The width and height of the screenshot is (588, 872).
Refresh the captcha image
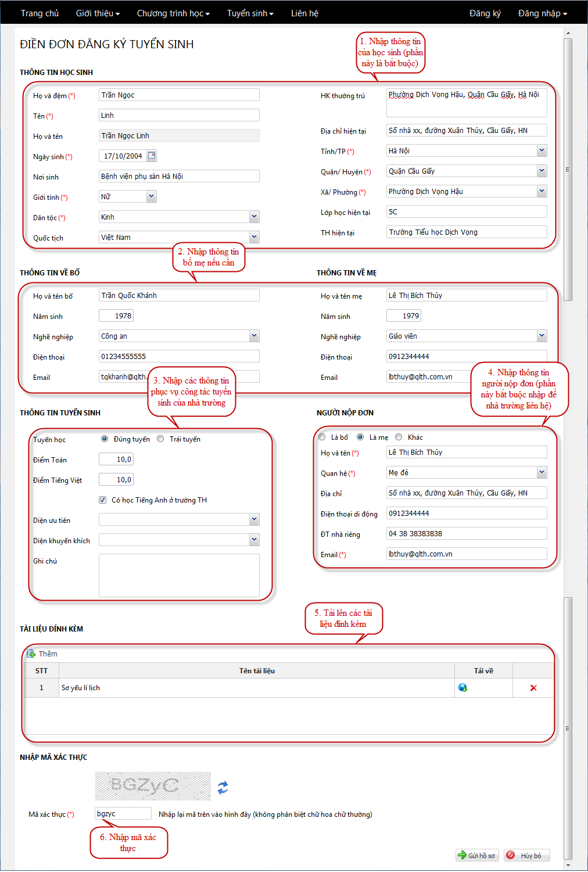pos(223,788)
